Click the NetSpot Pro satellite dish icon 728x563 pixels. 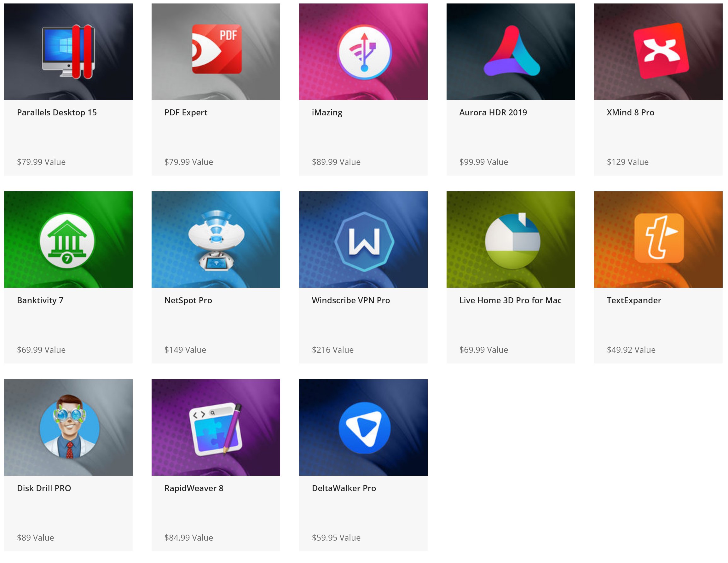[216, 240]
